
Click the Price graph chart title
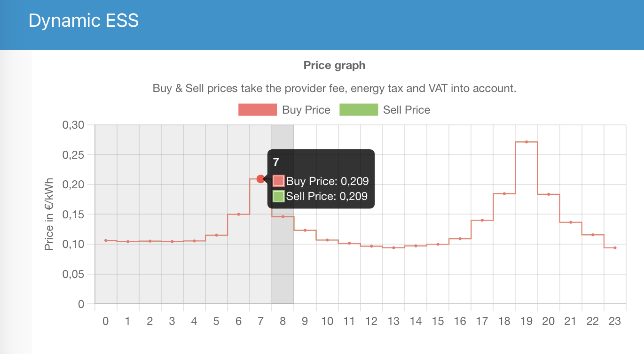click(x=334, y=65)
